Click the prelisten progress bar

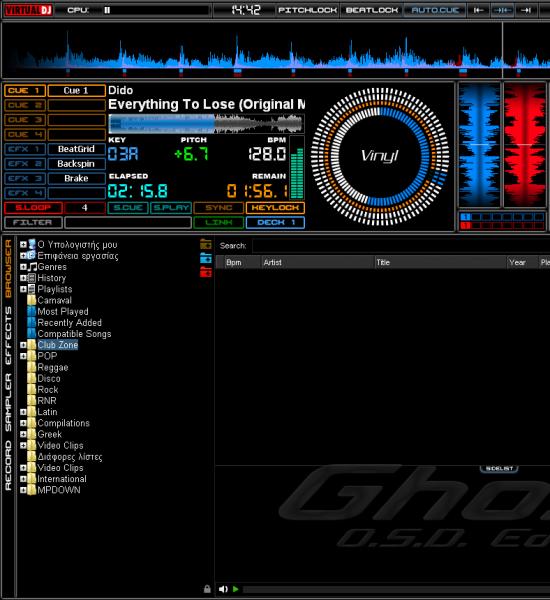click(396, 590)
